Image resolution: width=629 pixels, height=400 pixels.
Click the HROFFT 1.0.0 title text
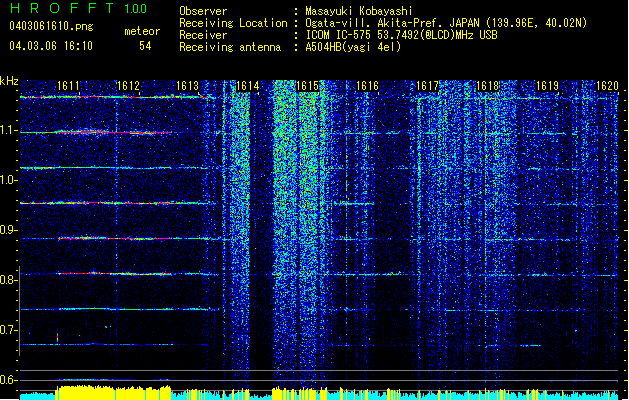[79, 8]
